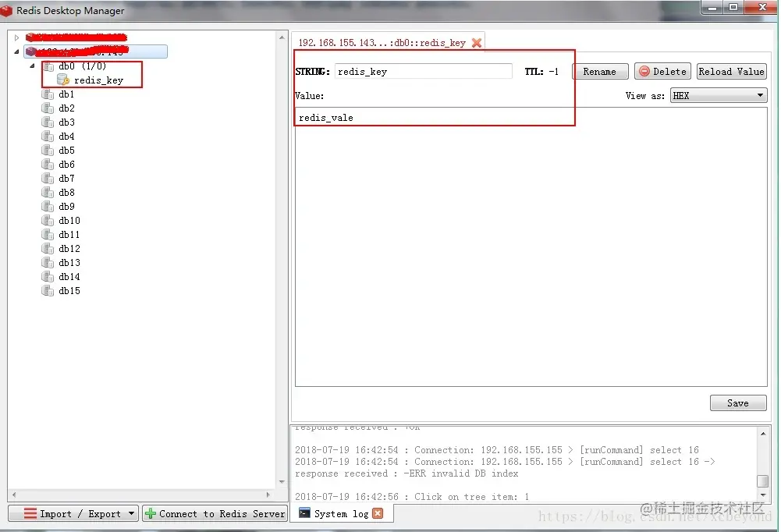
Task: Click the db2 database icon
Action: (48, 108)
